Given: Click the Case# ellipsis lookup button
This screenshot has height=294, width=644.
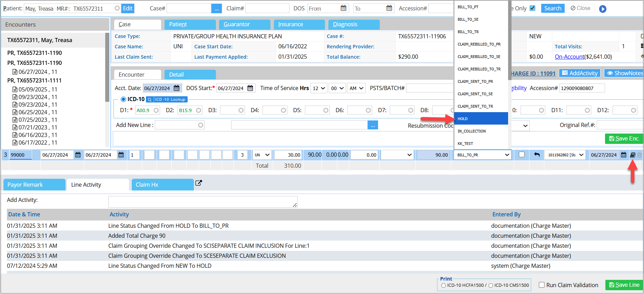Looking at the screenshot, I should click(x=216, y=9).
